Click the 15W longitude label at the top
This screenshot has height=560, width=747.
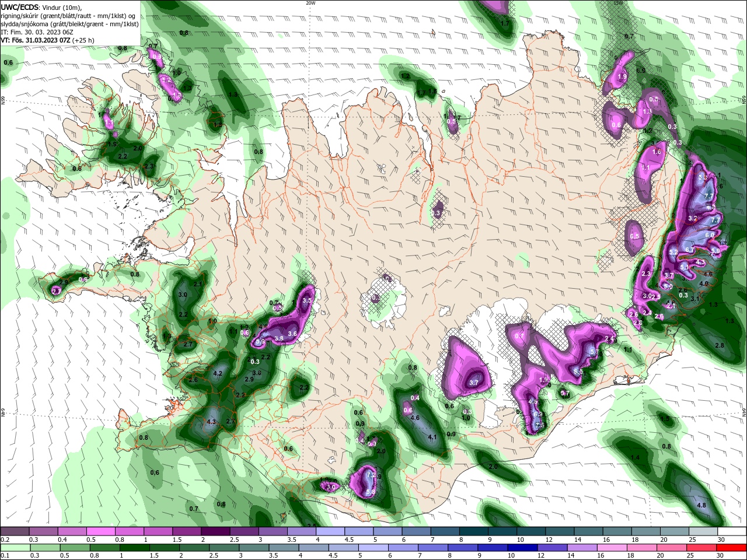pos(619,3)
